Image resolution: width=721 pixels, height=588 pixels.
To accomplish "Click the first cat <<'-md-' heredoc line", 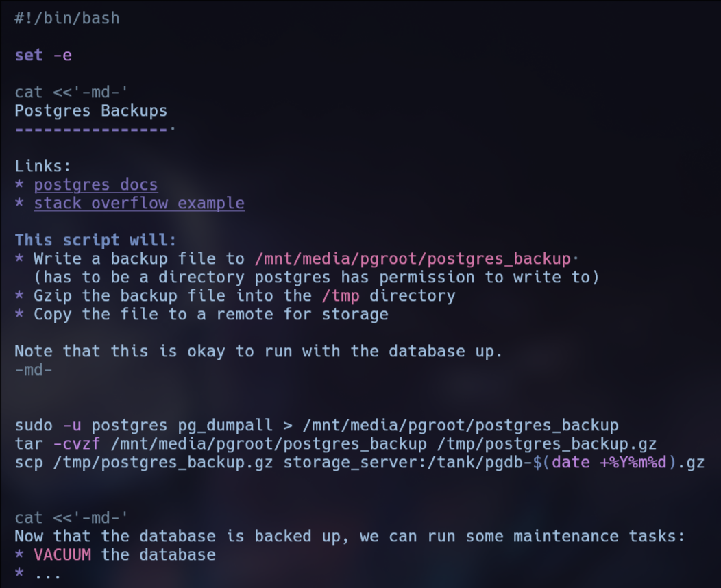I will point(71,93).
